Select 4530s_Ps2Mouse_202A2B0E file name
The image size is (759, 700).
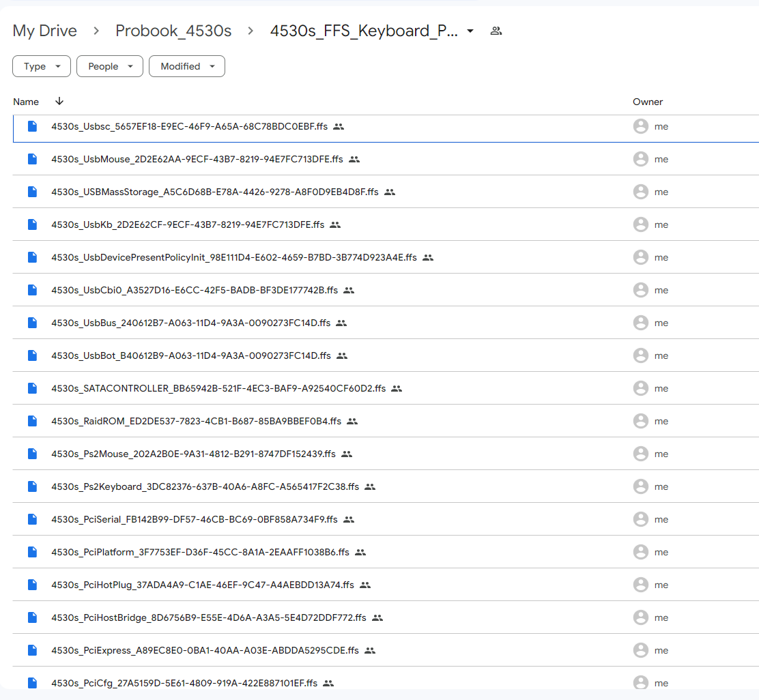(x=193, y=454)
